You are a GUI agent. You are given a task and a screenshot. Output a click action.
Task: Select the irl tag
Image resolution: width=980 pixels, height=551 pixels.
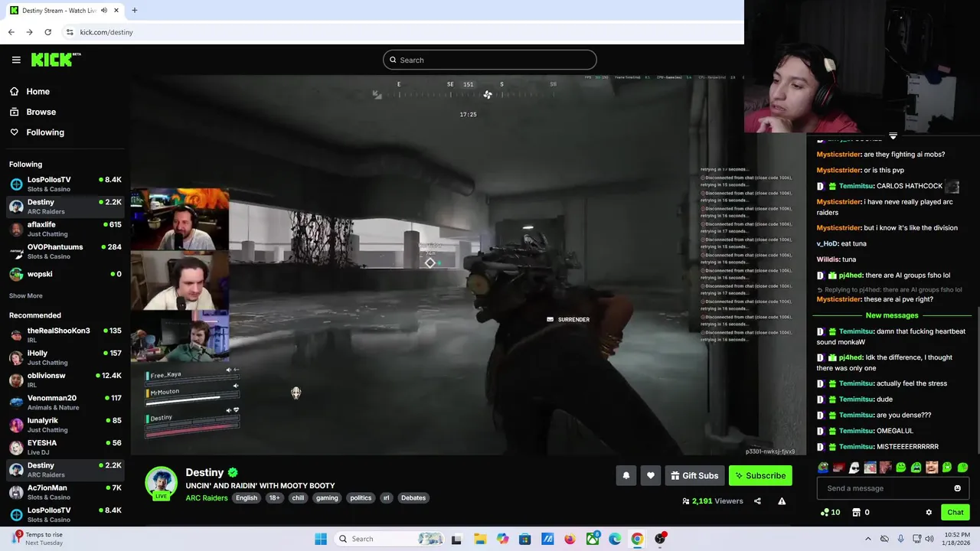(386, 497)
